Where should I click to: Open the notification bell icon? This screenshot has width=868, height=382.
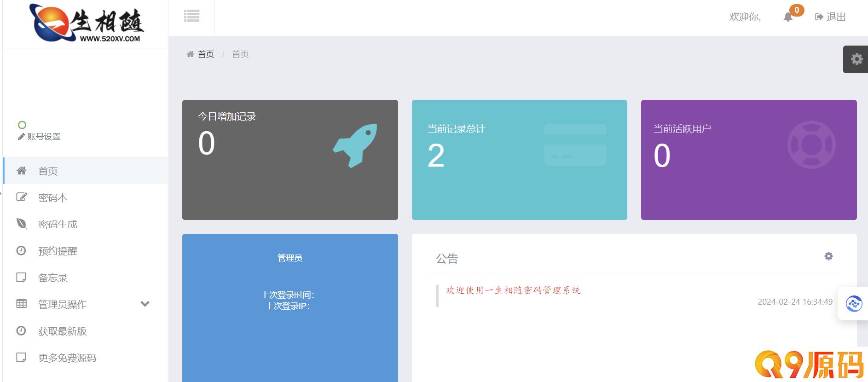(788, 17)
